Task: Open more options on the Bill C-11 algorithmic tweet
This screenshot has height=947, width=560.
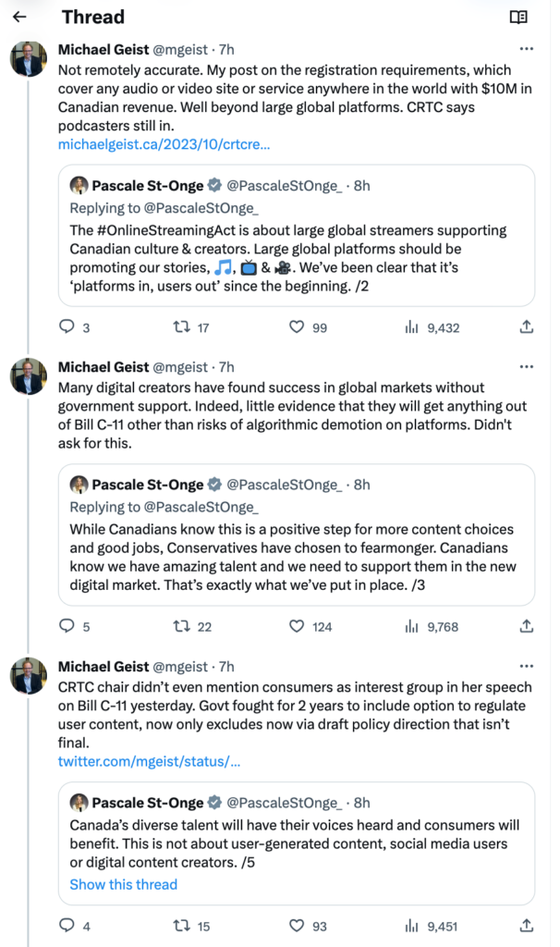Action: pyautogui.click(x=526, y=366)
